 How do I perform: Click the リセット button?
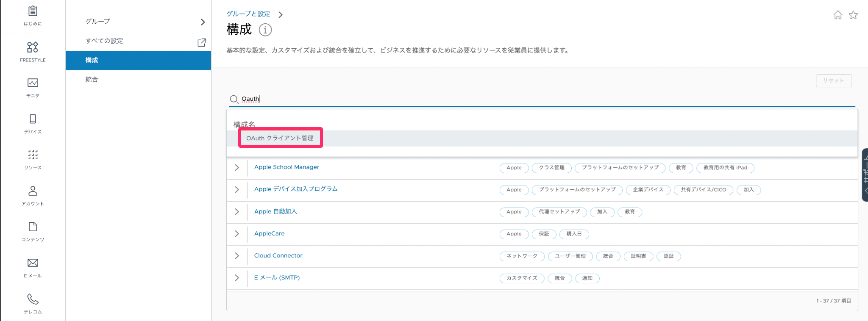coord(834,80)
